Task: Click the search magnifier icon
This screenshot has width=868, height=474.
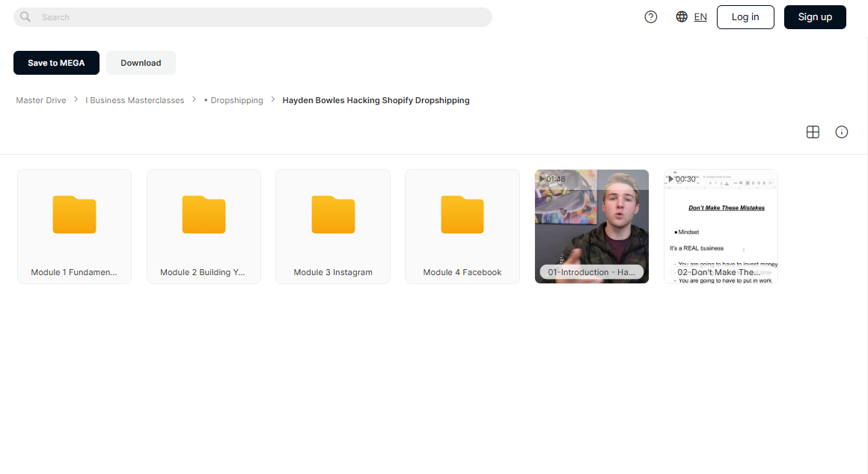Action: (25, 17)
